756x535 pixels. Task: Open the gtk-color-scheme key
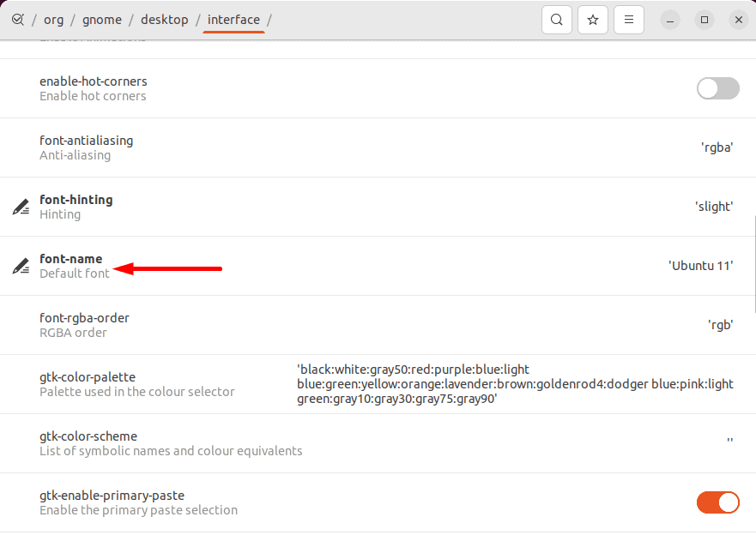click(172, 443)
